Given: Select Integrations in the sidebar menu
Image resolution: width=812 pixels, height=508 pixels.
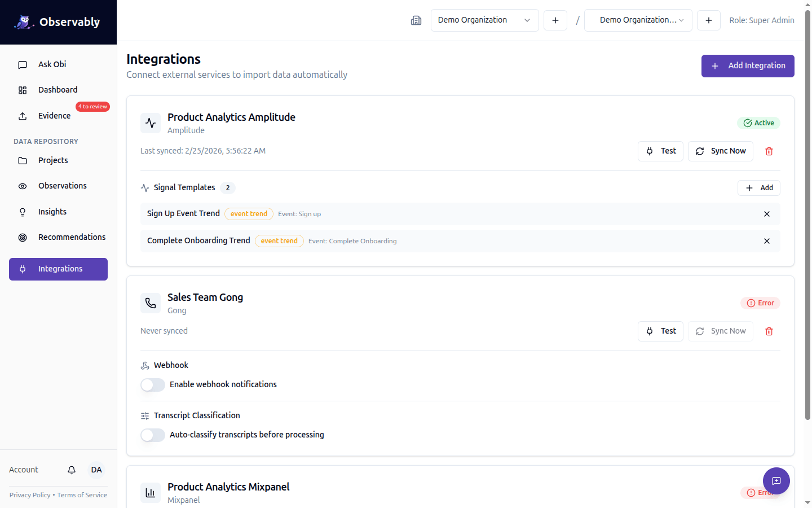Looking at the screenshot, I should coord(58,269).
